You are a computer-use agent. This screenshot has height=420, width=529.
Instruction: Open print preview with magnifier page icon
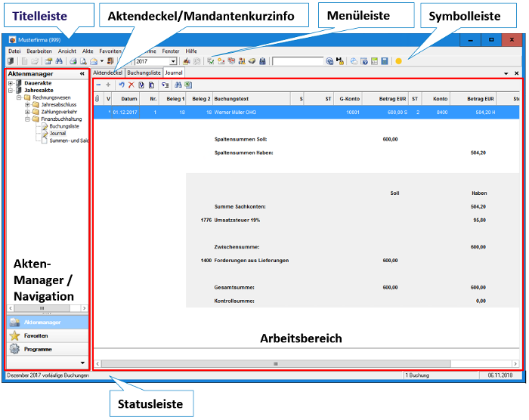coord(83,61)
